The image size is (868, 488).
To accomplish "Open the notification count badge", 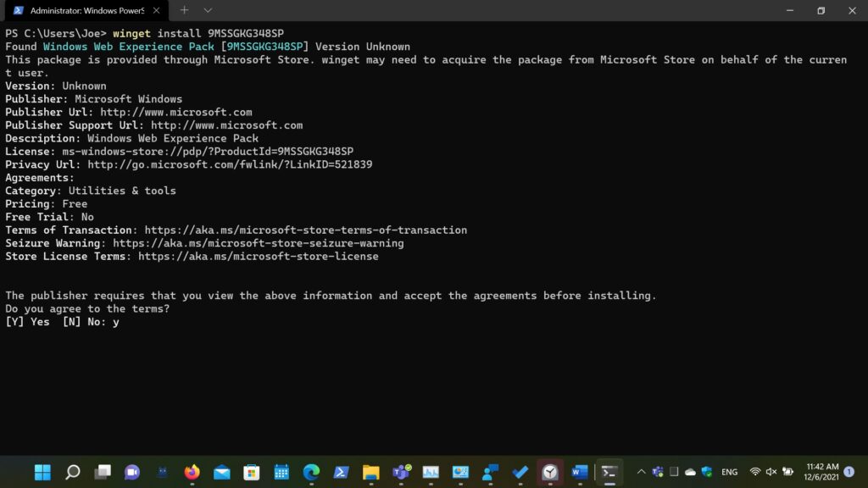I will pyautogui.click(x=849, y=472).
